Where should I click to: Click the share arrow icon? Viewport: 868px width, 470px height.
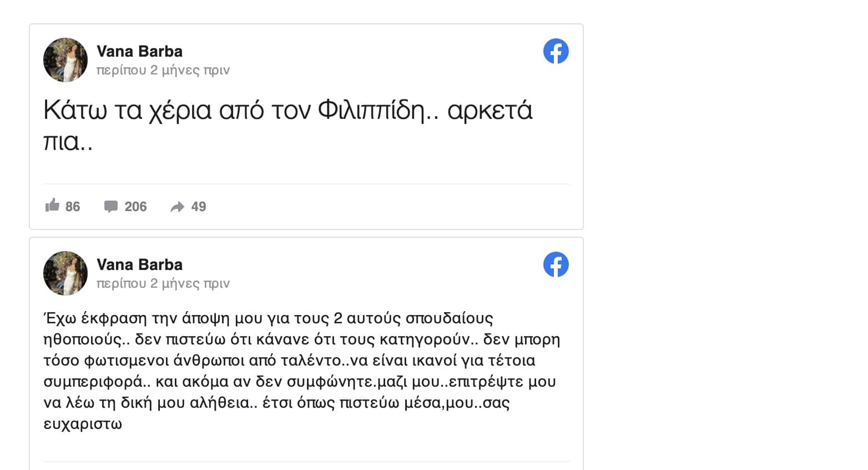(x=177, y=207)
